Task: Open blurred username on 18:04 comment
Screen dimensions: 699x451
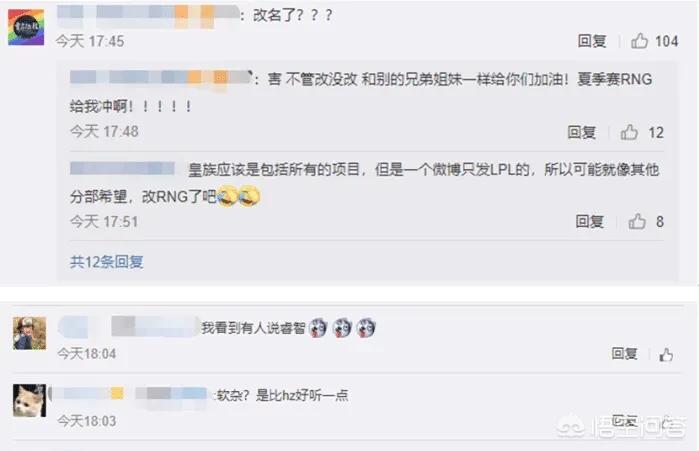Action: point(128,327)
